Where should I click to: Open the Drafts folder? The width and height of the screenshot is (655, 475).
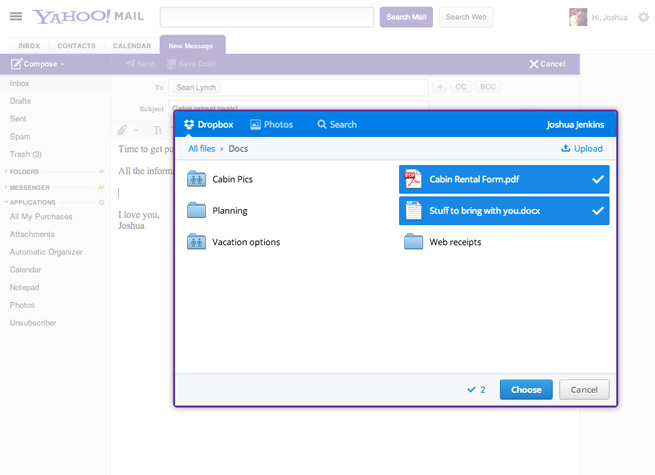[x=20, y=101]
